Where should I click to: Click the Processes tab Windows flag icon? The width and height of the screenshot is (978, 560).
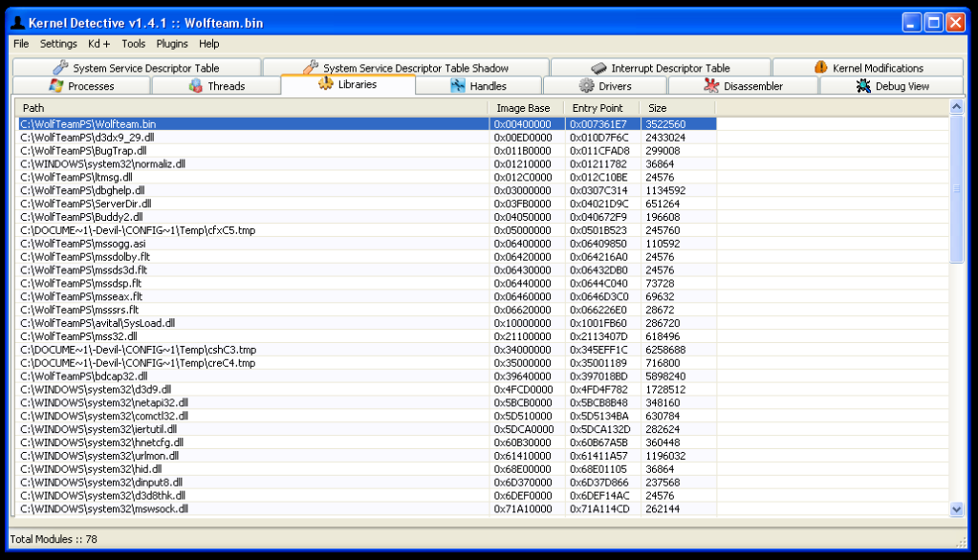coord(56,86)
